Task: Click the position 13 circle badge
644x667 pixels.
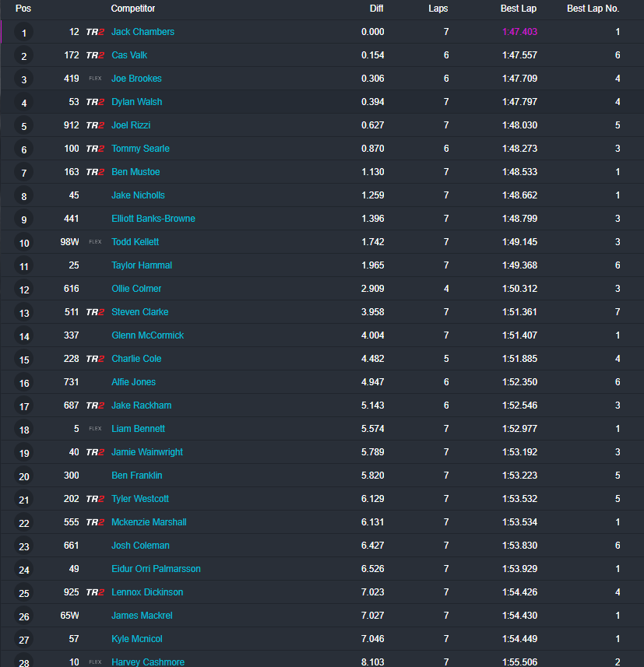Action: tap(24, 313)
